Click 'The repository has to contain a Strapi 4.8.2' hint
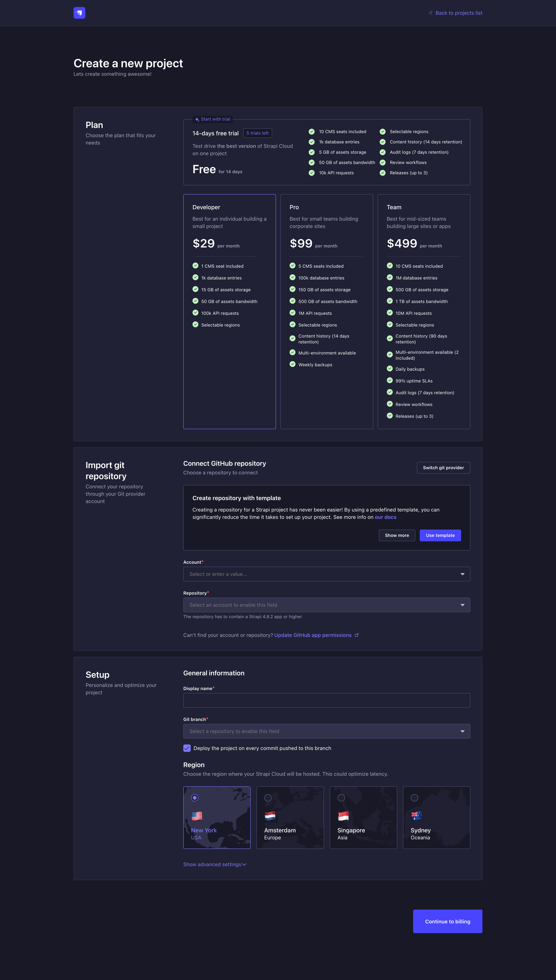556x980 pixels. pos(243,617)
